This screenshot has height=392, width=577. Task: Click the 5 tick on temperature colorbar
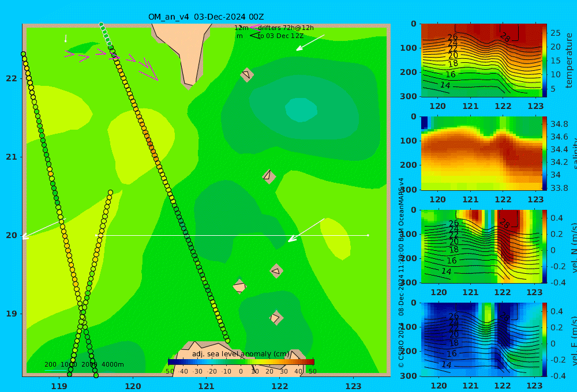click(x=553, y=89)
